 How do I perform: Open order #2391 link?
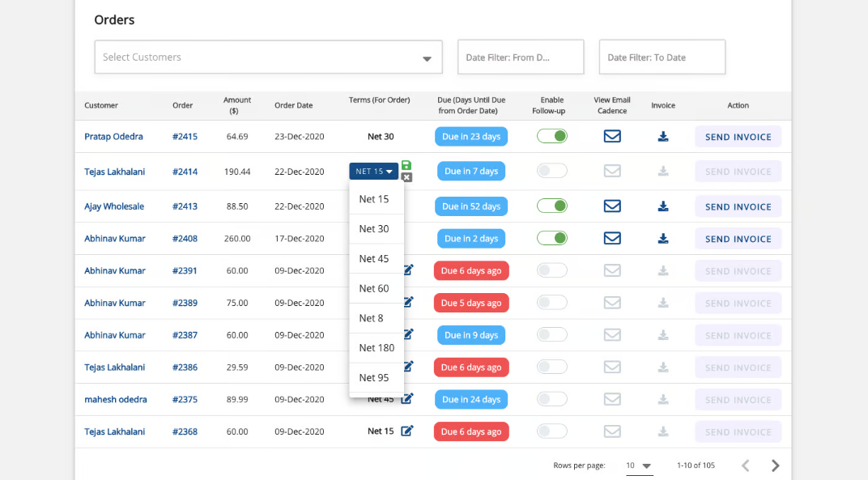coord(185,271)
